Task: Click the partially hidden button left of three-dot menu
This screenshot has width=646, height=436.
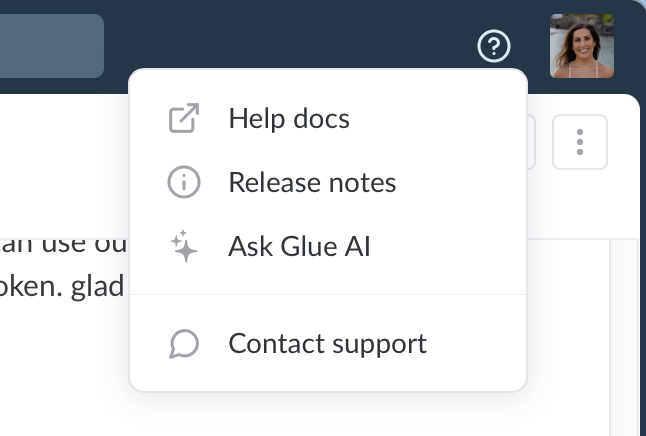Action: coord(532,143)
